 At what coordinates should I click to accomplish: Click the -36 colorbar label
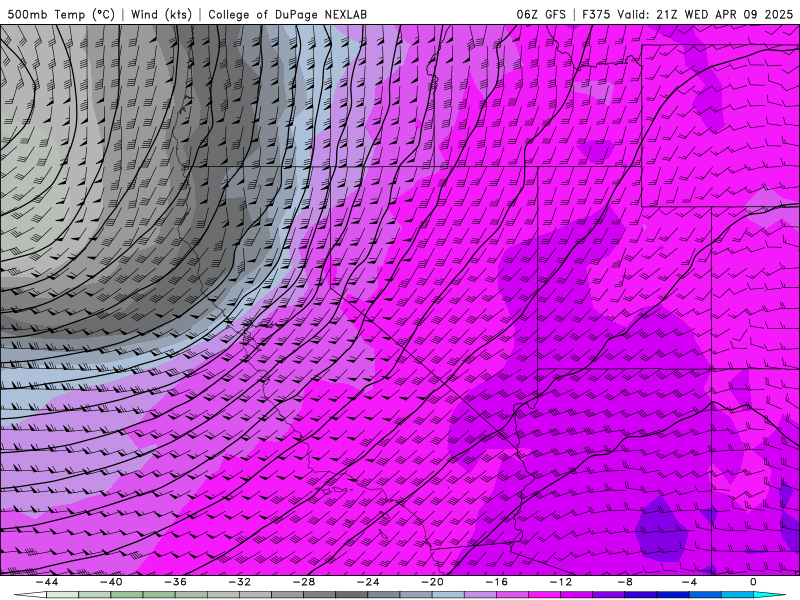pyautogui.click(x=175, y=582)
